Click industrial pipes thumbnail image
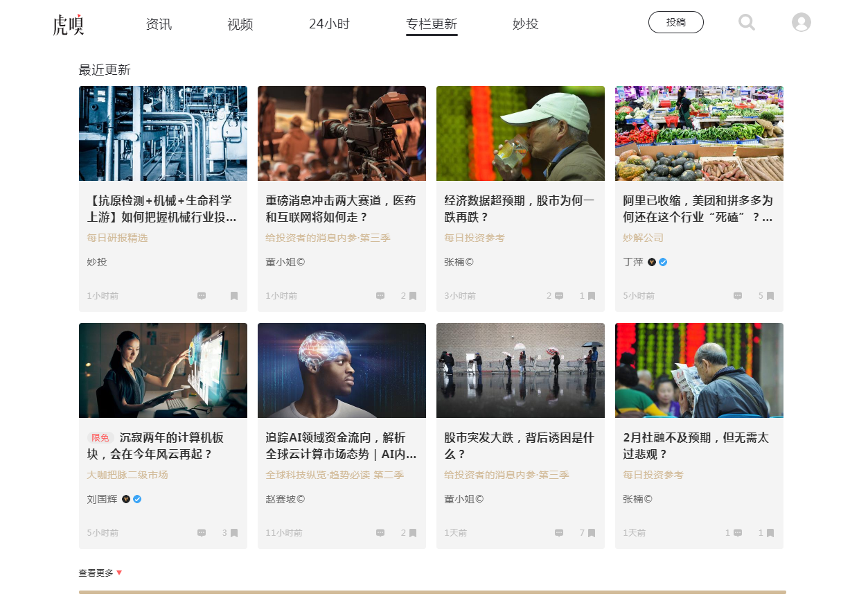Viewport: 868px width, 603px height. 163,133
